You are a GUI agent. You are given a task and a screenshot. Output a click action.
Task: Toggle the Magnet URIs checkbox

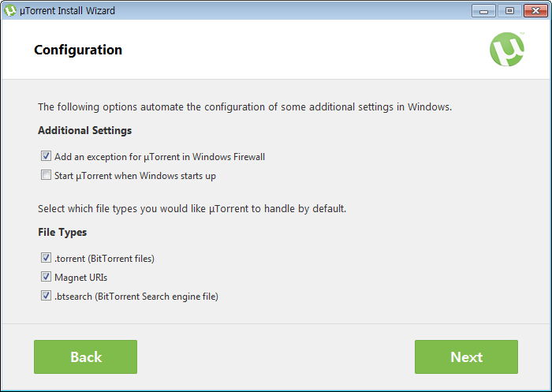click(x=46, y=277)
